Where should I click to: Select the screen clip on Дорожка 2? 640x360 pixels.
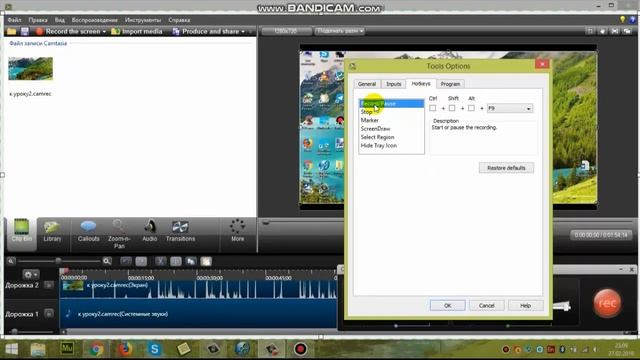point(198,289)
